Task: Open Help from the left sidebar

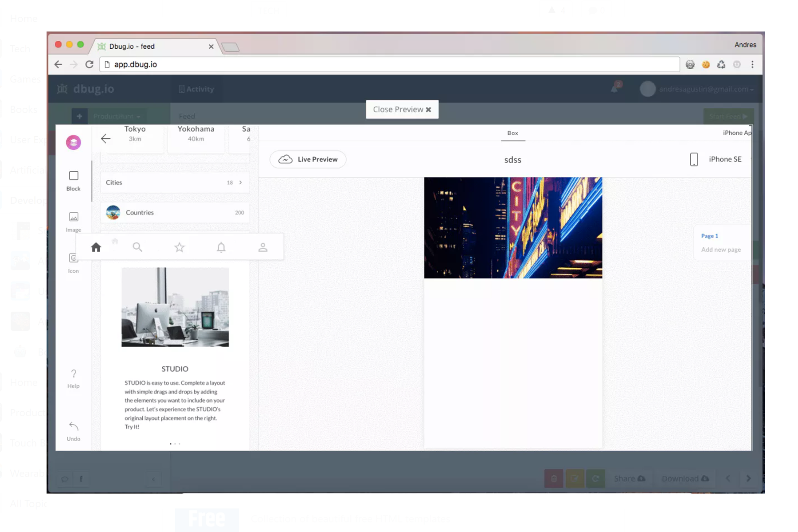Action: 74,379
